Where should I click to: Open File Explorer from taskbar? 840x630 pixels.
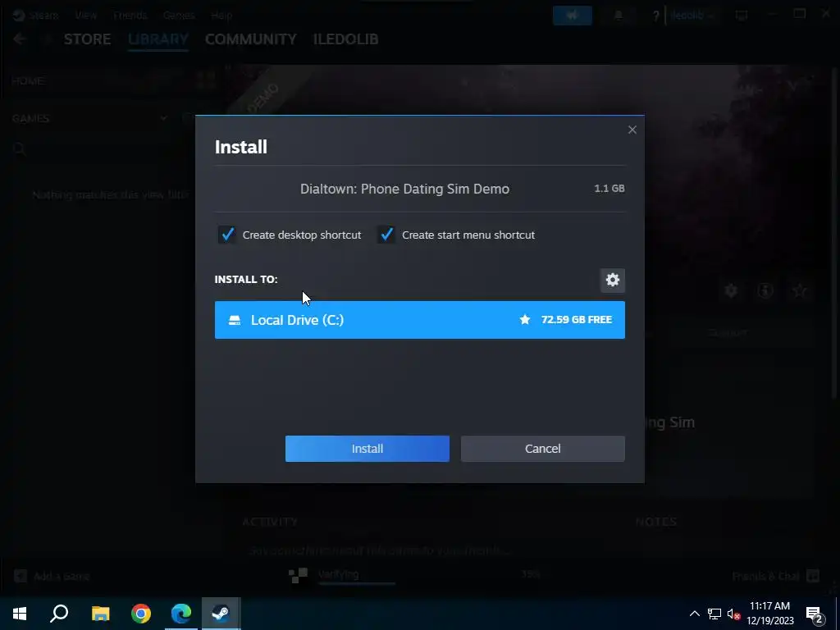pos(100,614)
